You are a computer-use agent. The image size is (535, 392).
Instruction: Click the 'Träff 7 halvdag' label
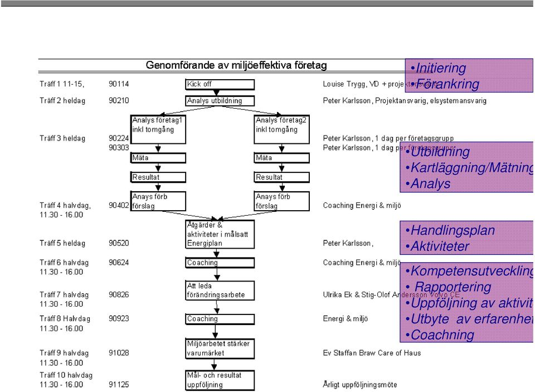[x=64, y=294]
